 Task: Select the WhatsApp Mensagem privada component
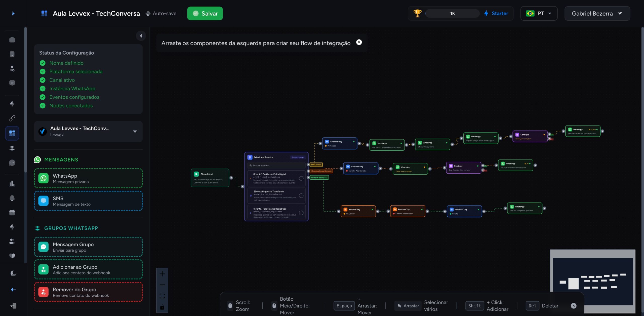click(88, 178)
